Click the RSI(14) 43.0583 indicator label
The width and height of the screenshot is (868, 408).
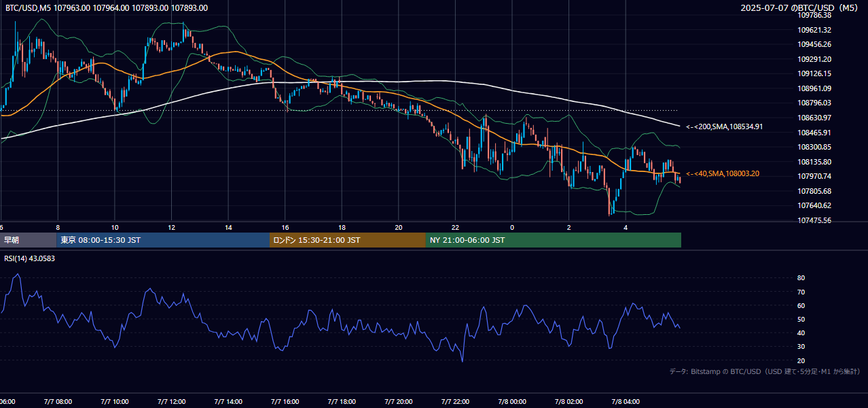[x=30, y=258]
